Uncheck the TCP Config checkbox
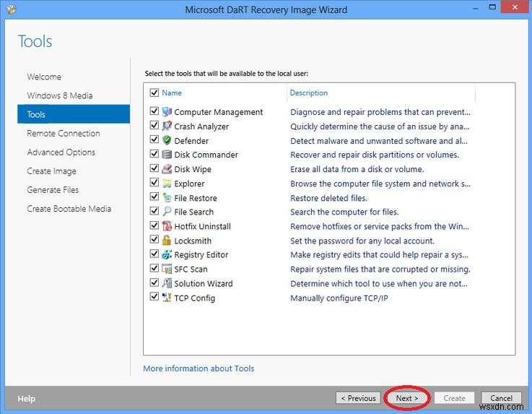 154,296
